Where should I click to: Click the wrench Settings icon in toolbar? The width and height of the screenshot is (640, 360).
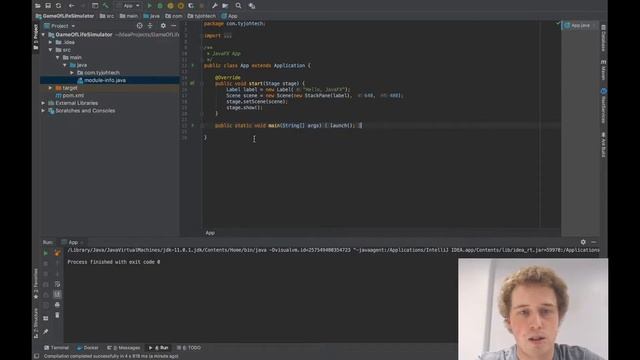click(215, 6)
